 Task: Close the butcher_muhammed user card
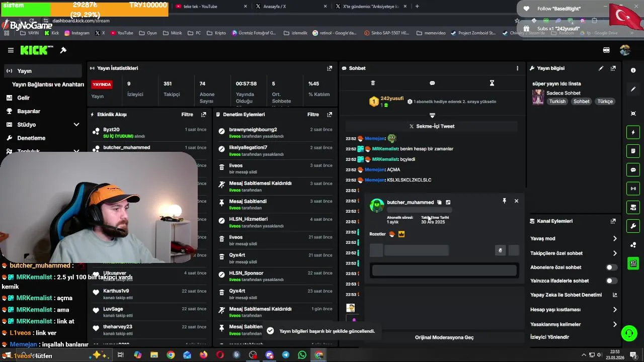(x=516, y=201)
